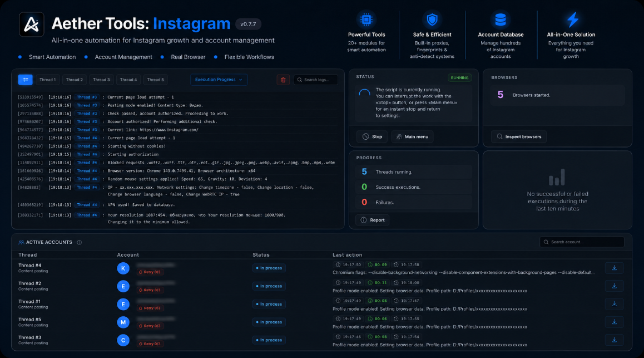Click In process status of Thread #5

(269, 322)
